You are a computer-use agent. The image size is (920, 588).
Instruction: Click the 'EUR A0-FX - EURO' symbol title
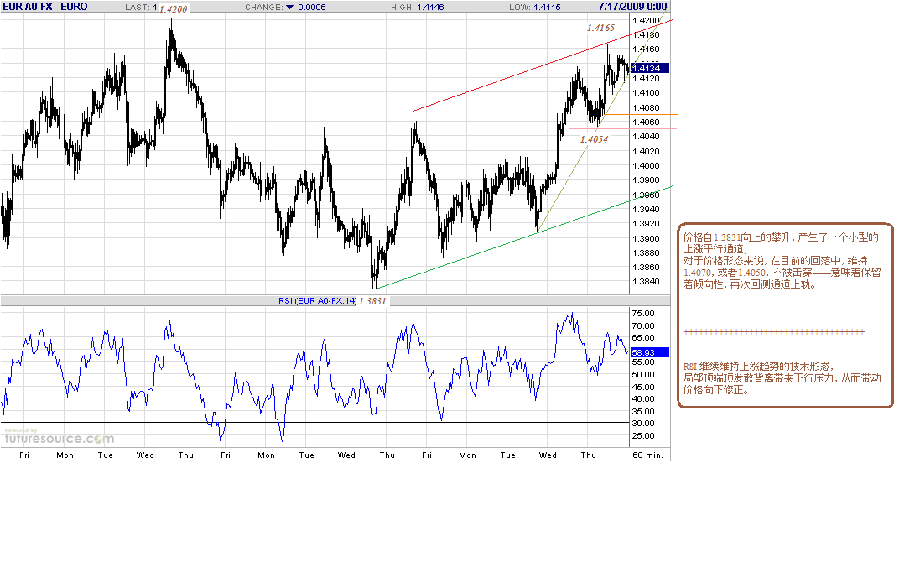coord(45,7)
